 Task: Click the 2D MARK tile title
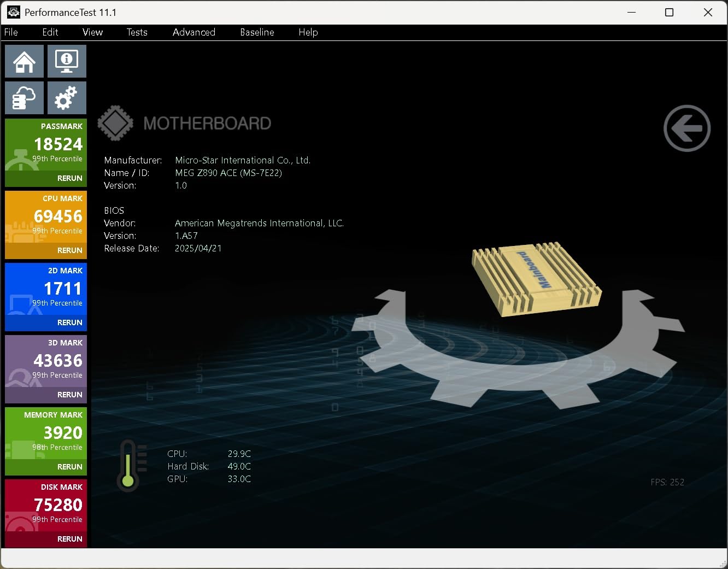[65, 271]
